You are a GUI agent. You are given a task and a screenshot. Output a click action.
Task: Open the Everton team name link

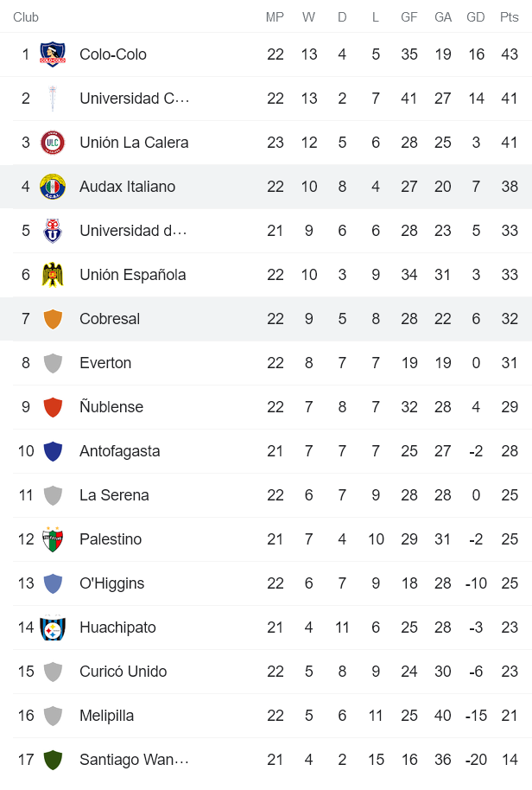105,363
